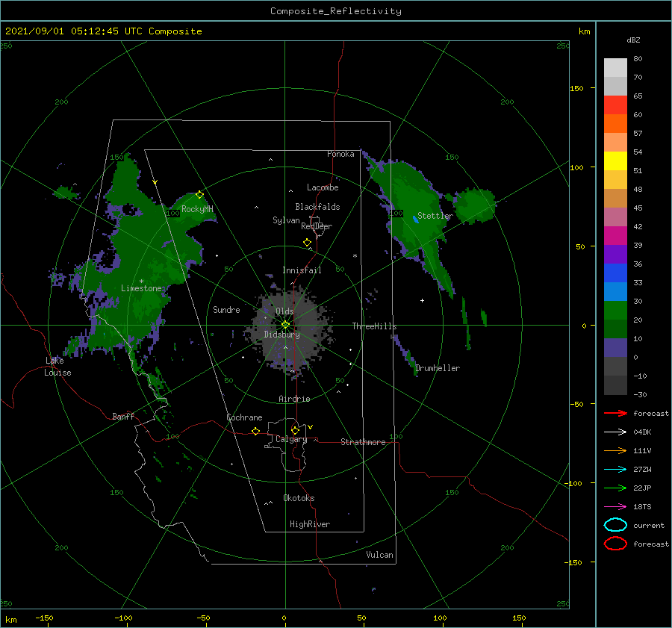Click the Strathmore city label
The height and width of the screenshot is (628, 672).
pos(363,442)
